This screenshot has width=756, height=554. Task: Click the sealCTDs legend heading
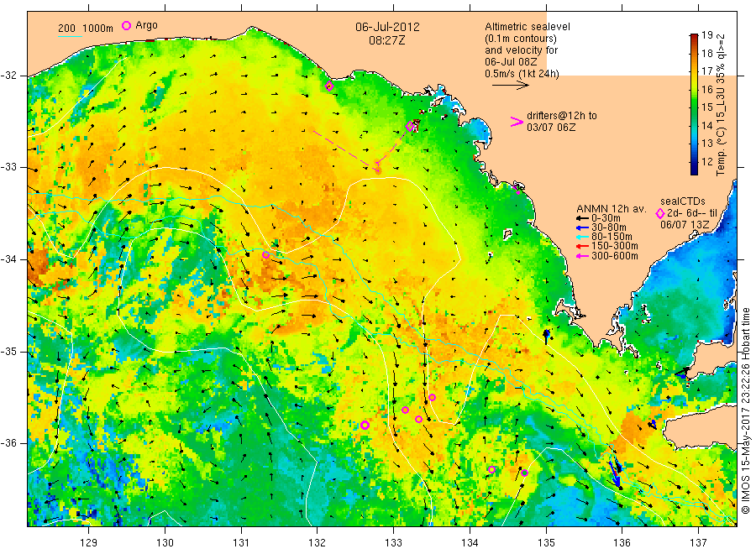click(683, 201)
